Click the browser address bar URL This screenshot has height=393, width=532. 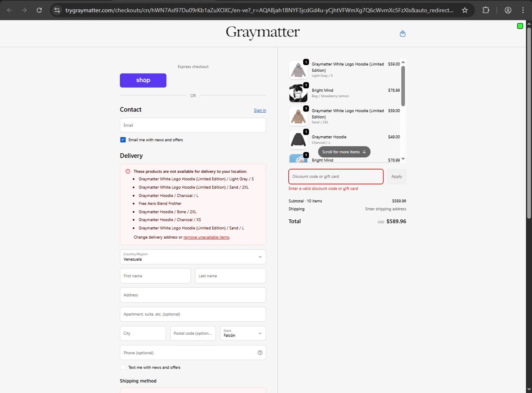tap(259, 10)
